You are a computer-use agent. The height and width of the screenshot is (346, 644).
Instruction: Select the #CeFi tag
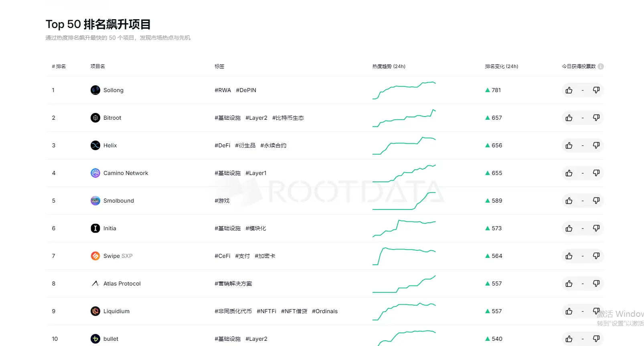pos(223,256)
